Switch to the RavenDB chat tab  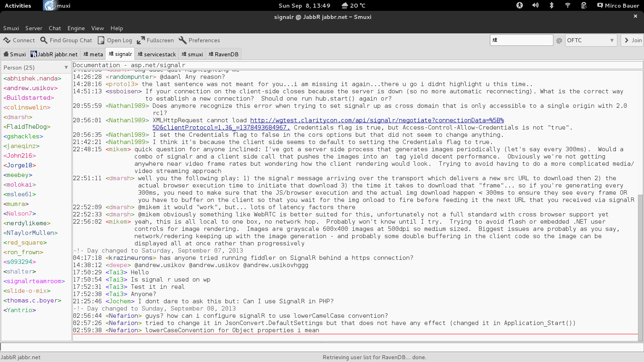tap(223, 54)
